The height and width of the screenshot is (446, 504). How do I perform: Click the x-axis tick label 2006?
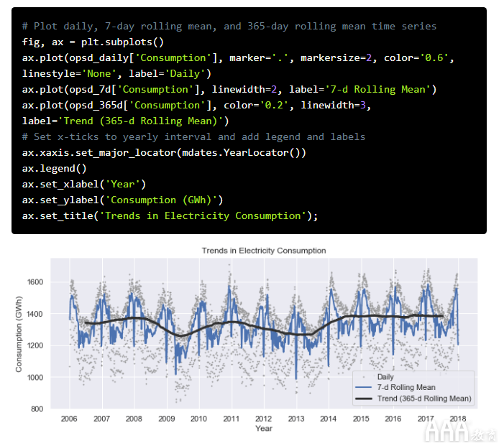69,419
